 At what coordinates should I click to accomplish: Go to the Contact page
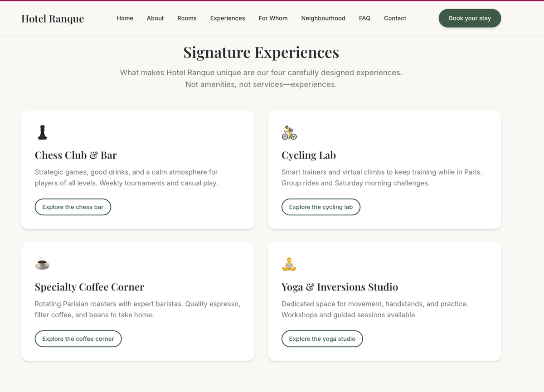point(395,18)
